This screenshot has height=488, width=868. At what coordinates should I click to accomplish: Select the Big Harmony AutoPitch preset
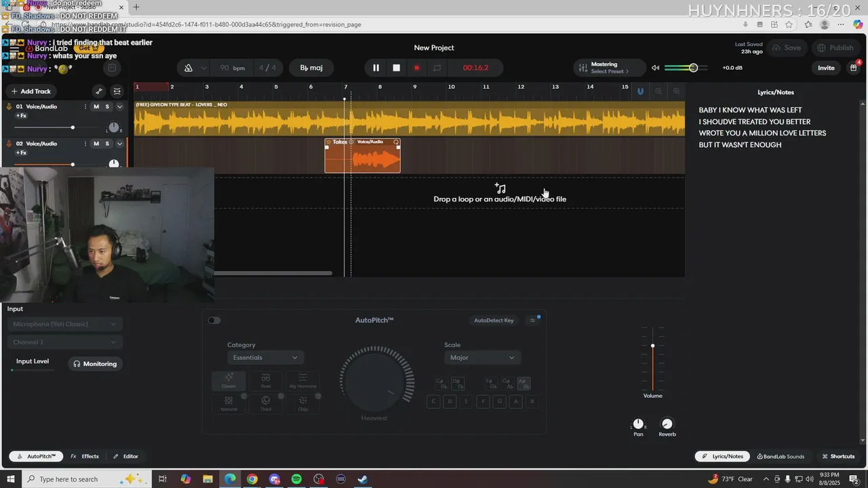coord(302,381)
